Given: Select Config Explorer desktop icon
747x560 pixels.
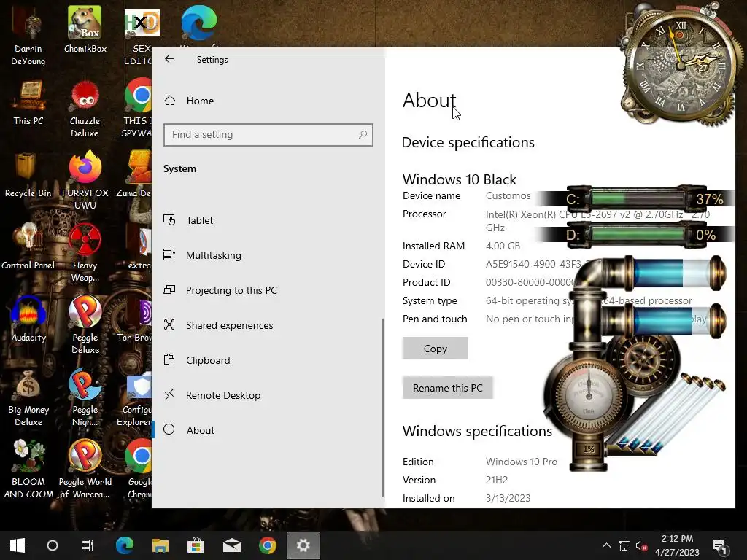Looking at the screenshot, I should pyautogui.click(x=135, y=399).
